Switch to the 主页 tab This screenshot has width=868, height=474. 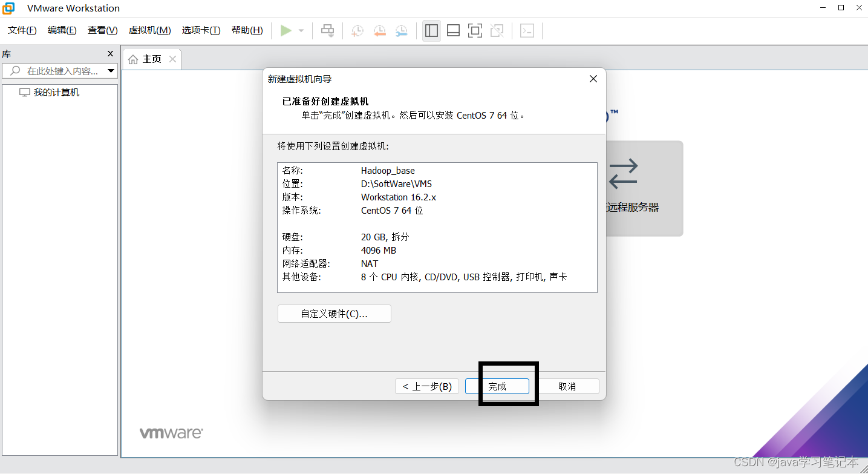click(152, 59)
